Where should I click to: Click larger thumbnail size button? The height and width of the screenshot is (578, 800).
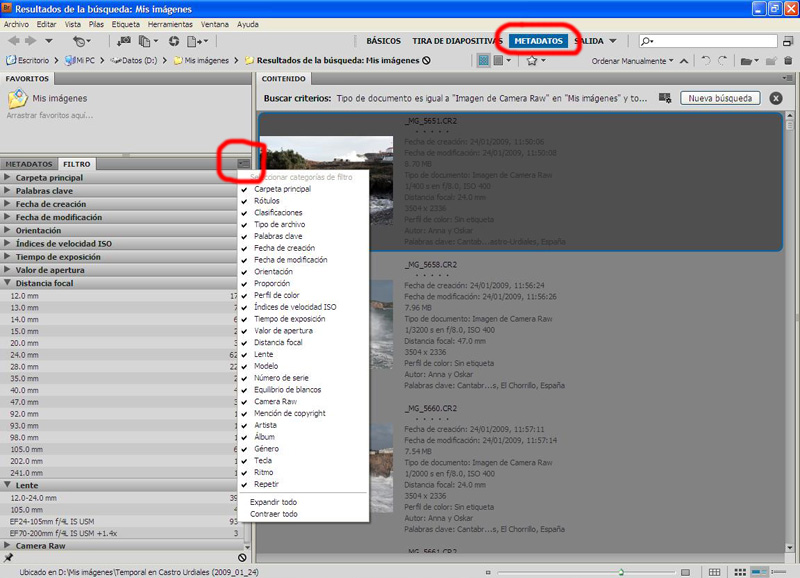[x=685, y=572]
